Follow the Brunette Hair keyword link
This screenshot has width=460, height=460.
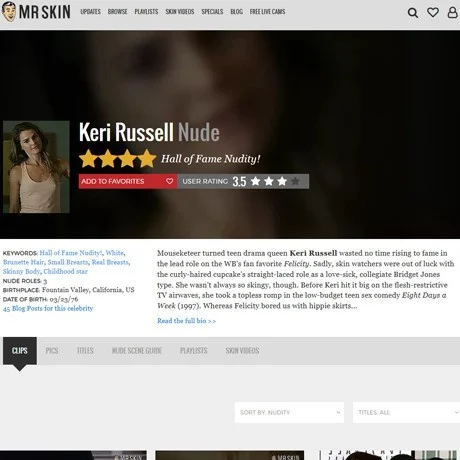coord(23,262)
